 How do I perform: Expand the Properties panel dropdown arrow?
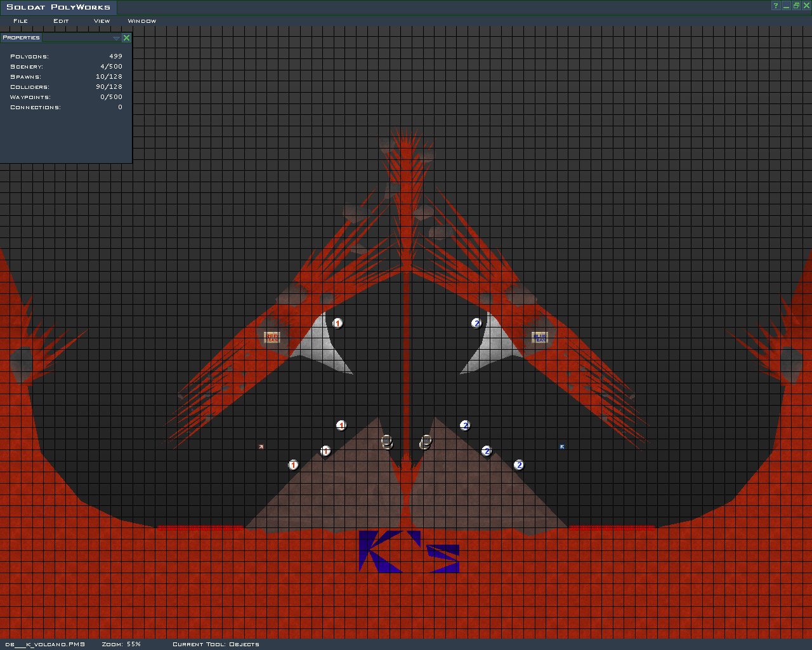point(116,38)
